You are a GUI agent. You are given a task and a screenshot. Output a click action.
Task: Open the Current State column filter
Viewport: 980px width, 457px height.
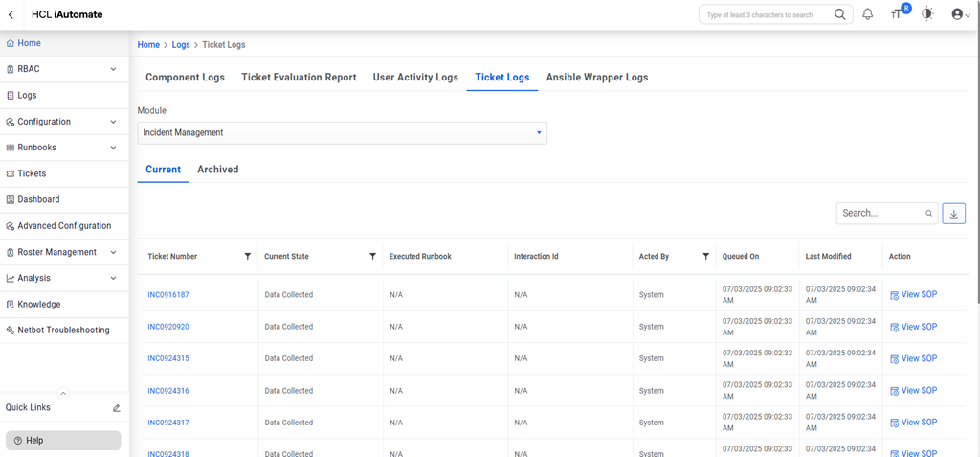(x=372, y=257)
